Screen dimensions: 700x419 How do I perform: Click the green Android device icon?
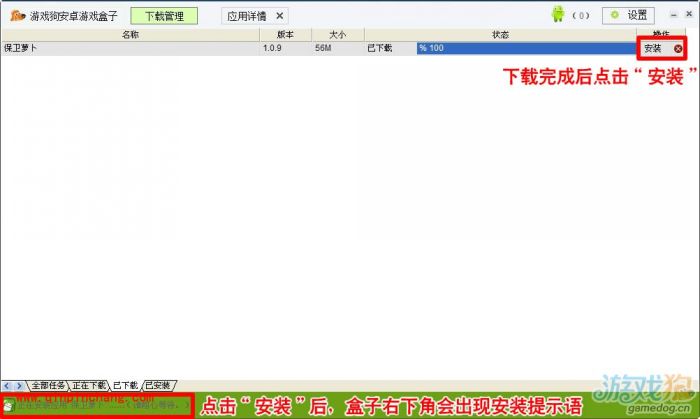pyautogui.click(x=557, y=15)
